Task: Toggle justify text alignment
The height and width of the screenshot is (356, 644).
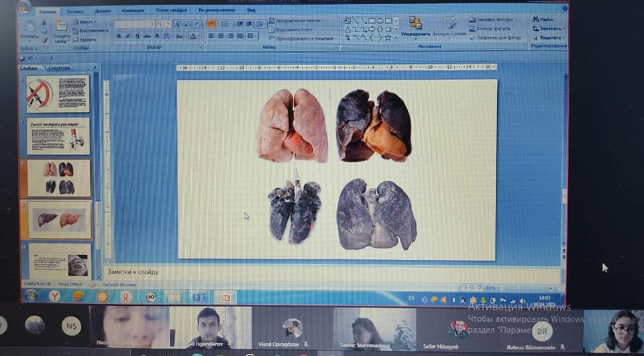Action: click(x=240, y=36)
